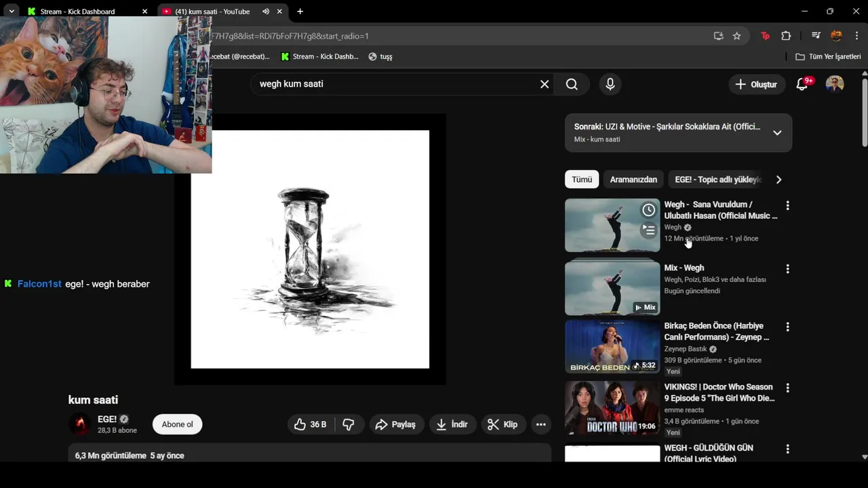Click the install app icon in address bar
The height and width of the screenshot is (488, 868).
point(719,36)
